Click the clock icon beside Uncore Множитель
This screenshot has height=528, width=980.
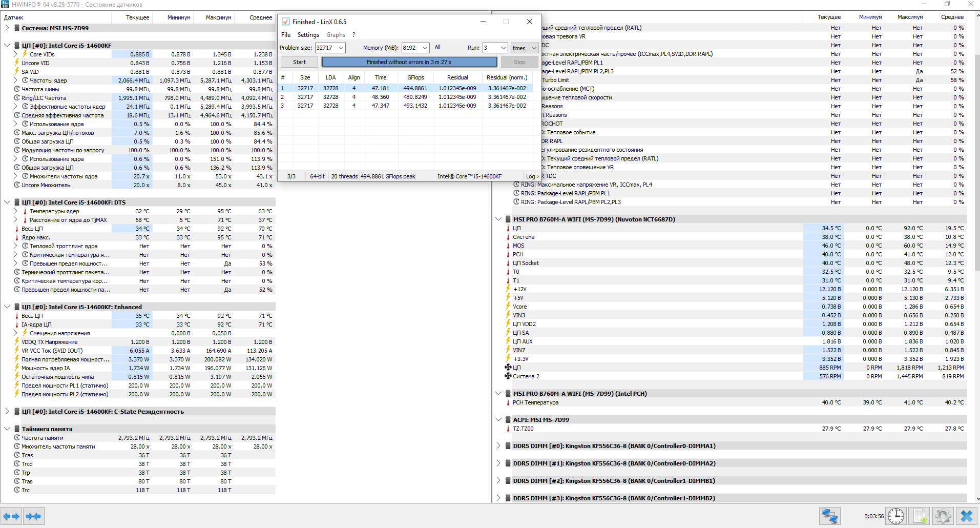pos(17,185)
